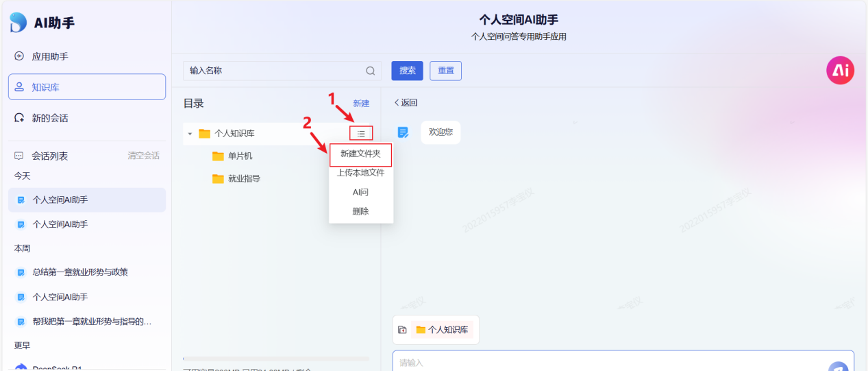
Task: Click 清空会话 to clear conversations
Action: [143, 156]
